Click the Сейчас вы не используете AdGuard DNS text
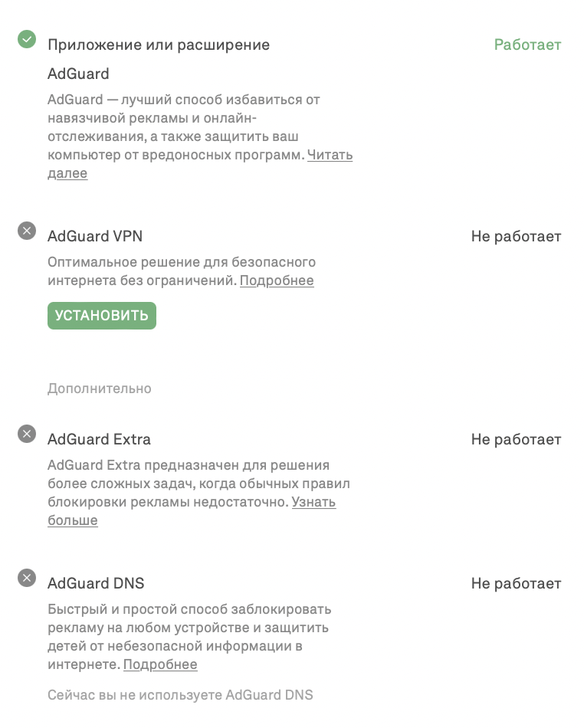 click(179, 694)
